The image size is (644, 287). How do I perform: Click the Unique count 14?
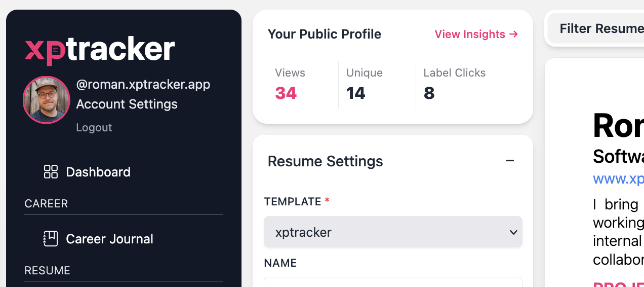(356, 93)
